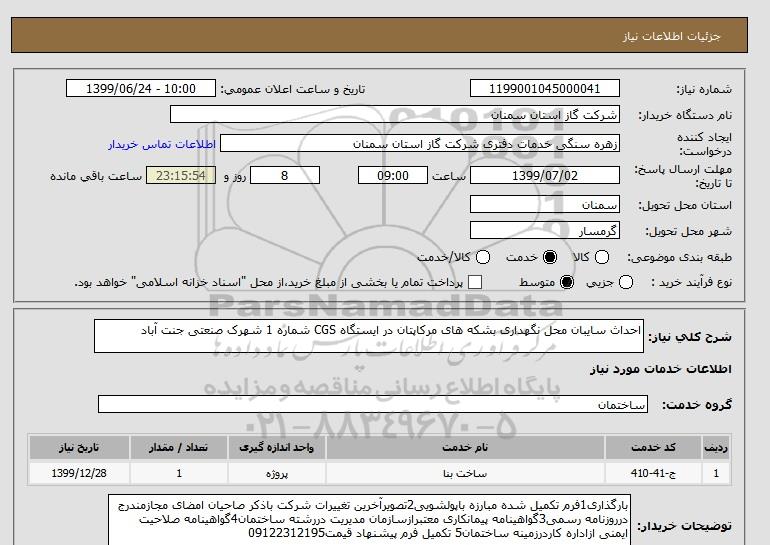Choose the جزیی purchase type radio

(x=626, y=282)
